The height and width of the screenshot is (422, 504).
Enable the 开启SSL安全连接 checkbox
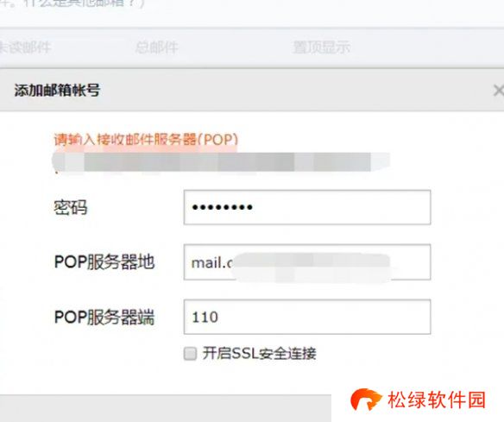pyautogui.click(x=190, y=354)
